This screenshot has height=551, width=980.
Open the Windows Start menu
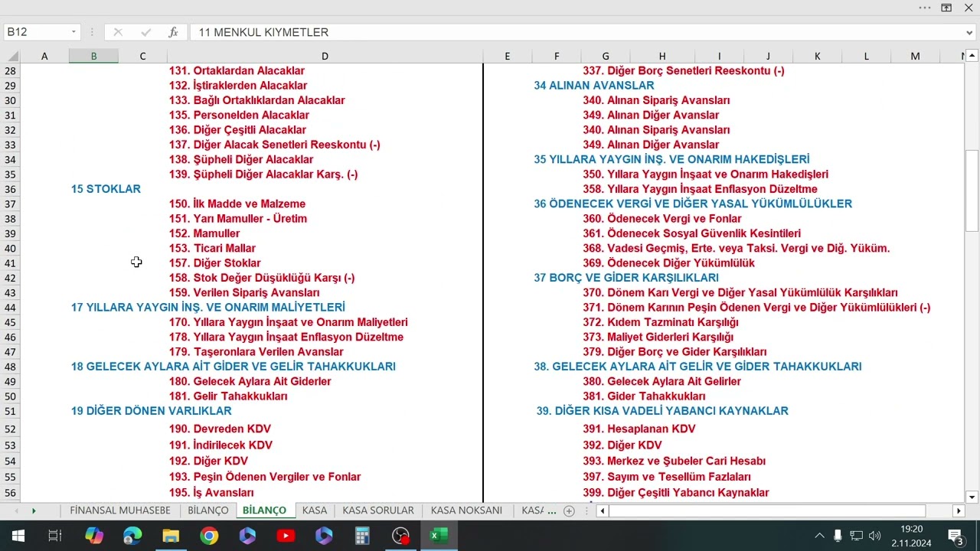(x=18, y=536)
